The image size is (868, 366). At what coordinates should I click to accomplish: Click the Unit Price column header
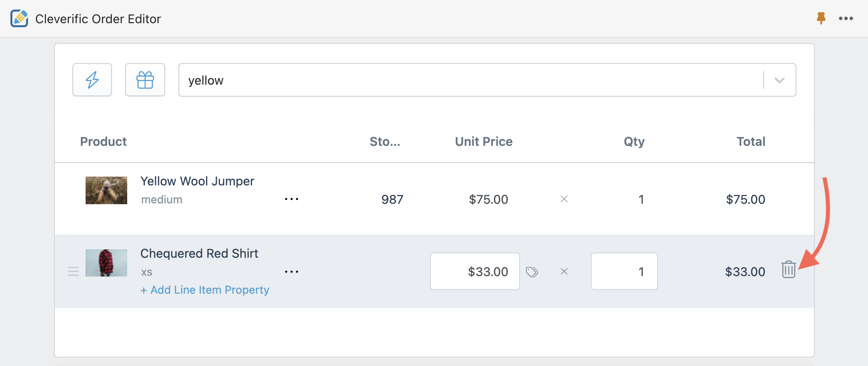pos(484,141)
